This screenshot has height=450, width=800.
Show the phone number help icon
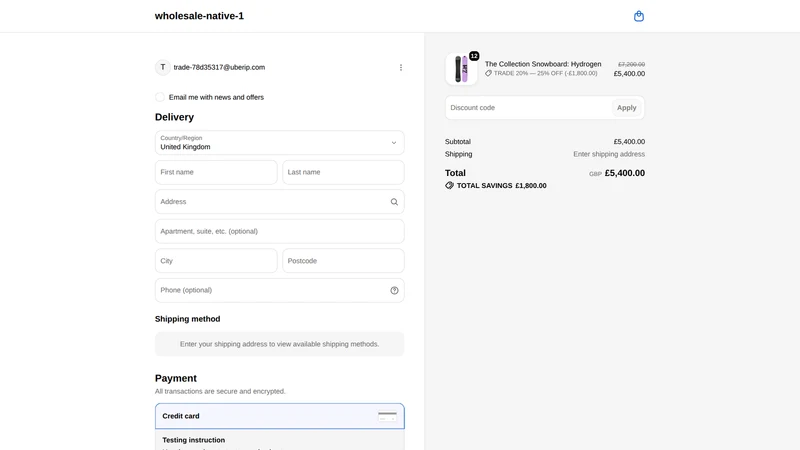pos(394,290)
